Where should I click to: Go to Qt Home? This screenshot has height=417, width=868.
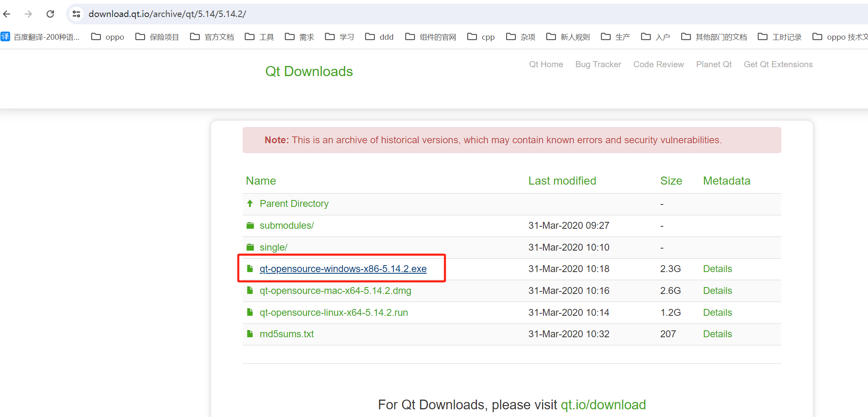tap(546, 64)
